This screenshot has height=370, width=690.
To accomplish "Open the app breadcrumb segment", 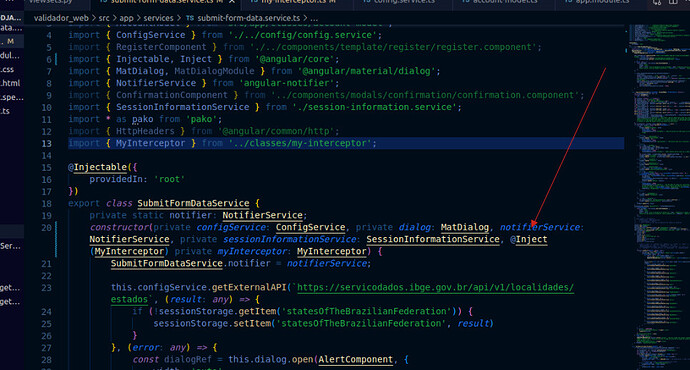I will tap(126, 18).
